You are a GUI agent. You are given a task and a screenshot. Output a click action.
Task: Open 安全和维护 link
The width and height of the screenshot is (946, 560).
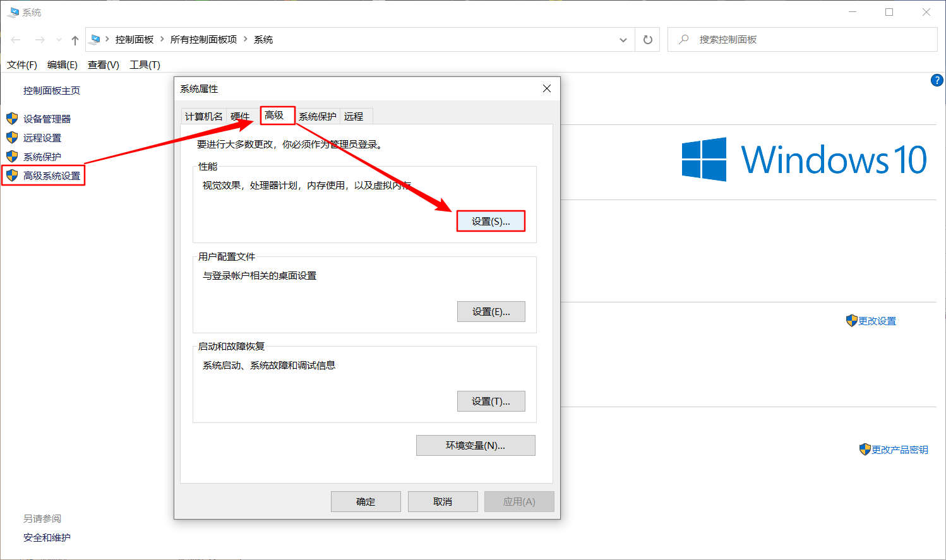[47, 538]
